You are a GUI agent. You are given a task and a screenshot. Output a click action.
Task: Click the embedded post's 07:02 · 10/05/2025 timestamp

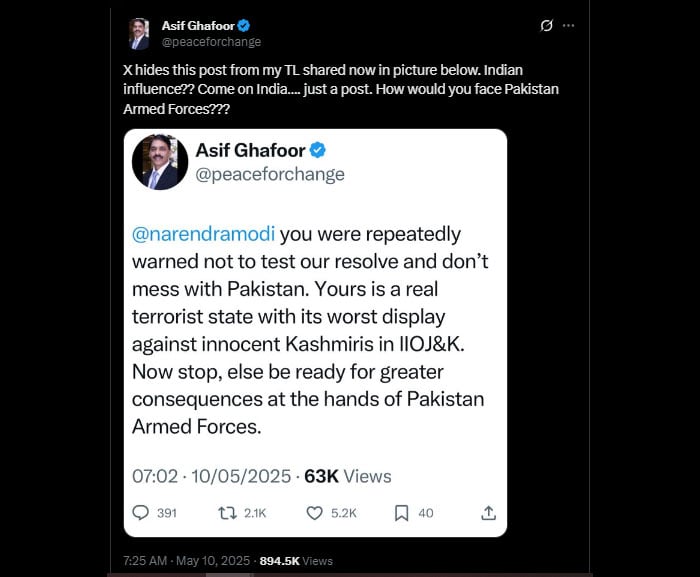tap(211, 477)
